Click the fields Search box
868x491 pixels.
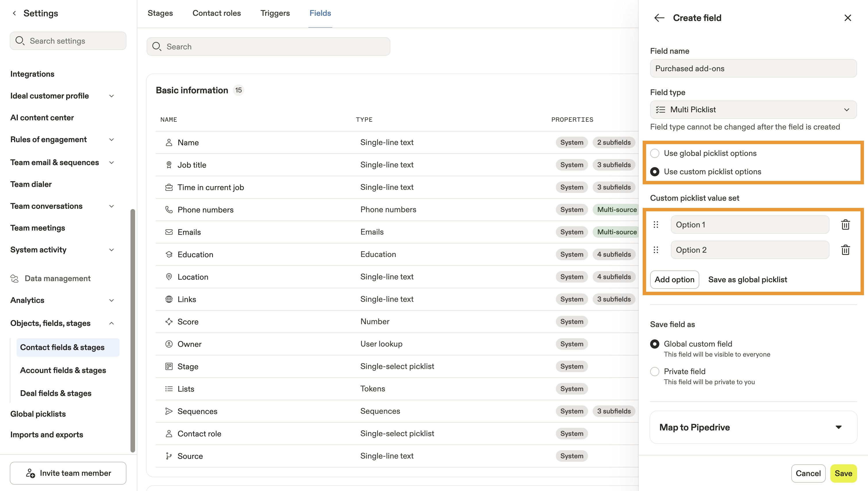pyautogui.click(x=268, y=47)
